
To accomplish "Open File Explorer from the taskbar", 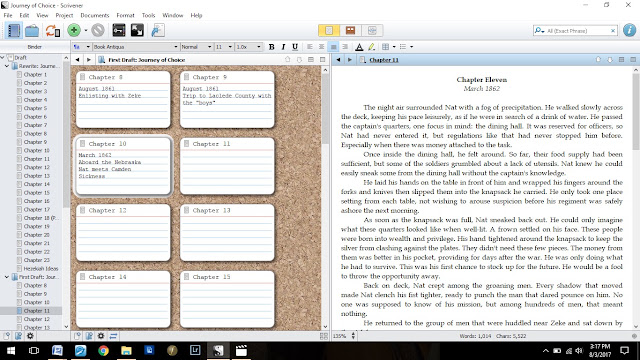I will point(126,351).
